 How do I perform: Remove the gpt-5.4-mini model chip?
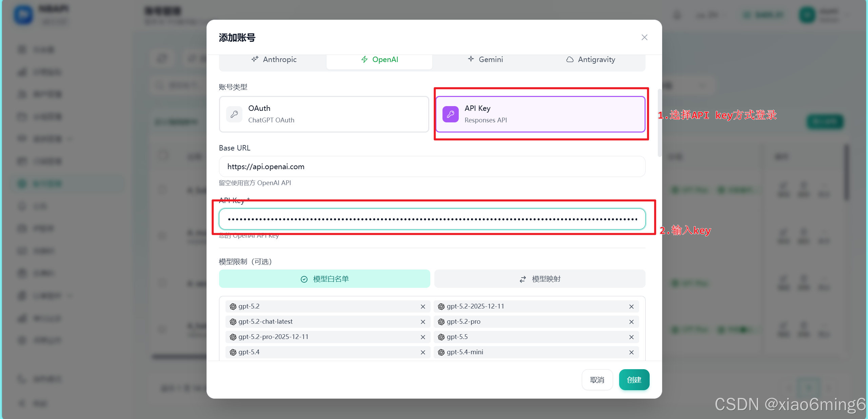click(x=631, y=353)
